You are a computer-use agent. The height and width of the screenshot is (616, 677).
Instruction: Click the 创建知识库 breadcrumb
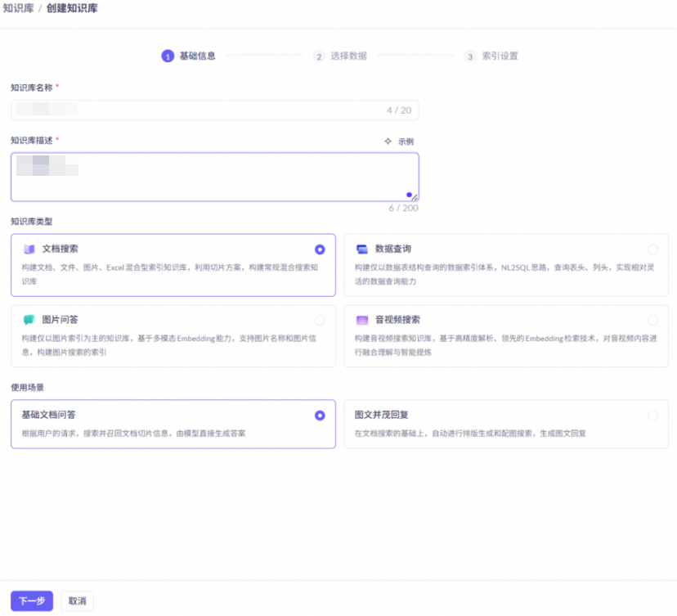[72, 8]
